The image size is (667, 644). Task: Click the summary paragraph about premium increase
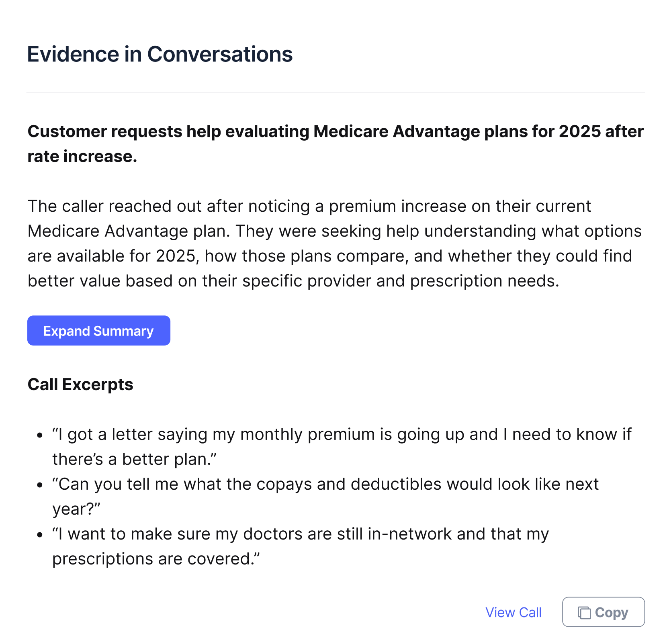pyautogui.click(x=333, y=243)
